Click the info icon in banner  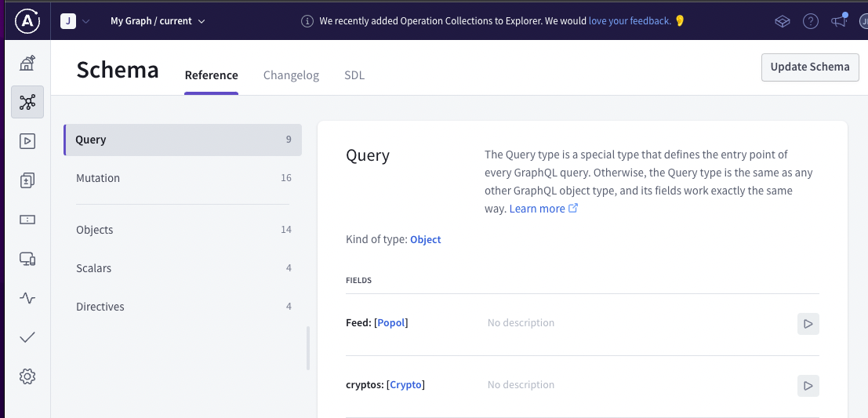pyautogui.click(x=307, y=21)
